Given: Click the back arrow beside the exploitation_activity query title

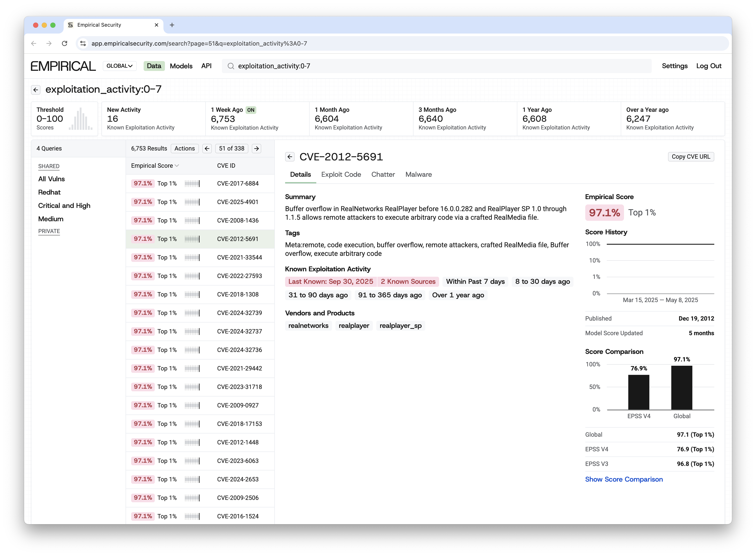Looking at the screenshot, I should point(36,90).
